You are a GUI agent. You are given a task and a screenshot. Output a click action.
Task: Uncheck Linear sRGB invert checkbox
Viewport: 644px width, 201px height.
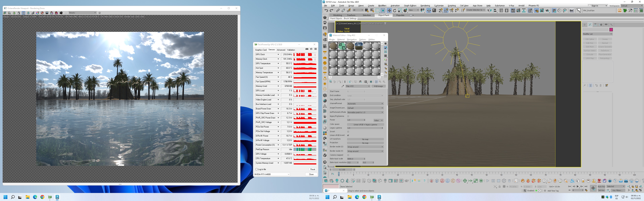pos(348,135)
